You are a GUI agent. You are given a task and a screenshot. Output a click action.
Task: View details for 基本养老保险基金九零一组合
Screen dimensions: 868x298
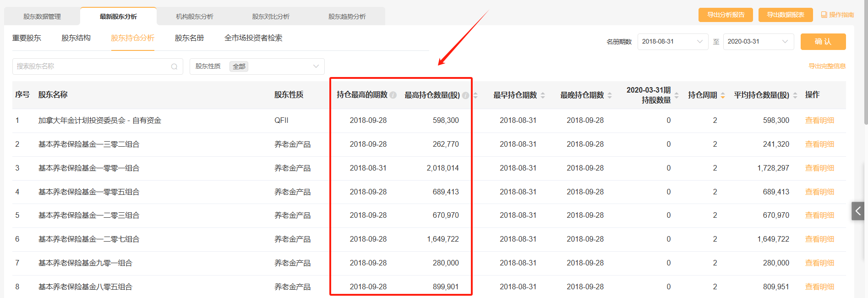point(819,263)
